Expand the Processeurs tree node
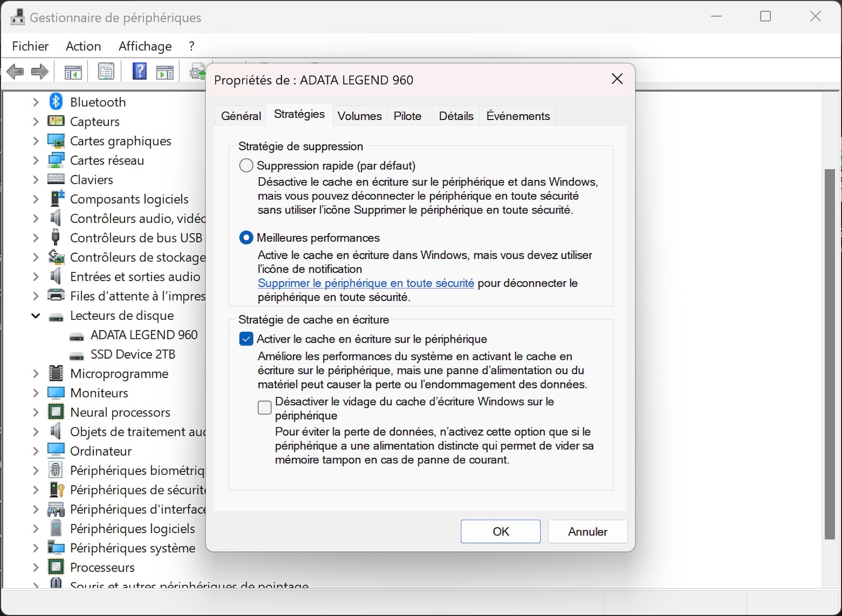Screen dimensions: 842x616 pos(35,567)
